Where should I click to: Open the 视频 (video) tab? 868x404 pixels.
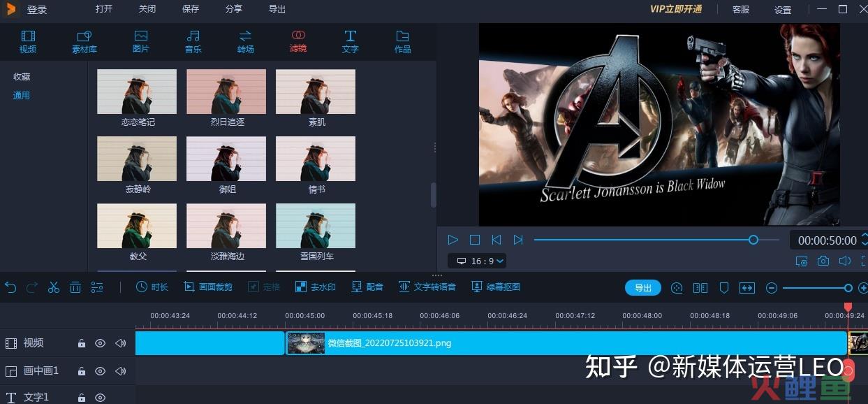(x=28, y=42)
